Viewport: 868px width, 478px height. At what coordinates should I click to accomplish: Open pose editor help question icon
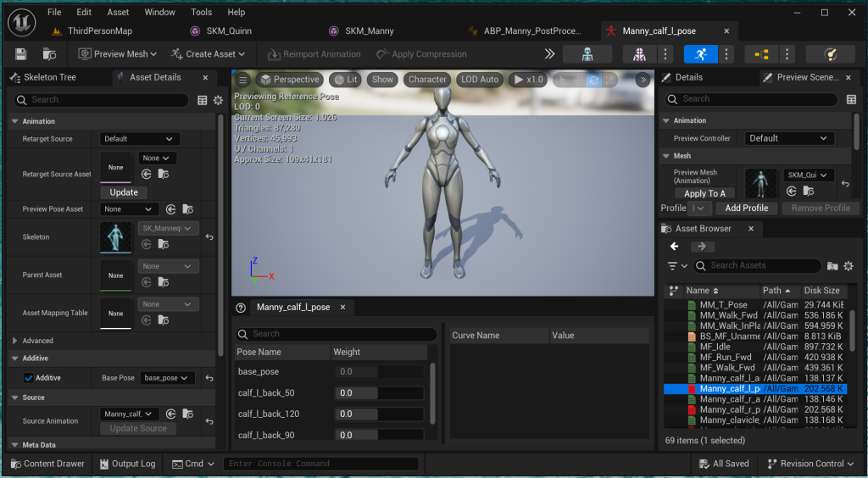coord(241,308)
